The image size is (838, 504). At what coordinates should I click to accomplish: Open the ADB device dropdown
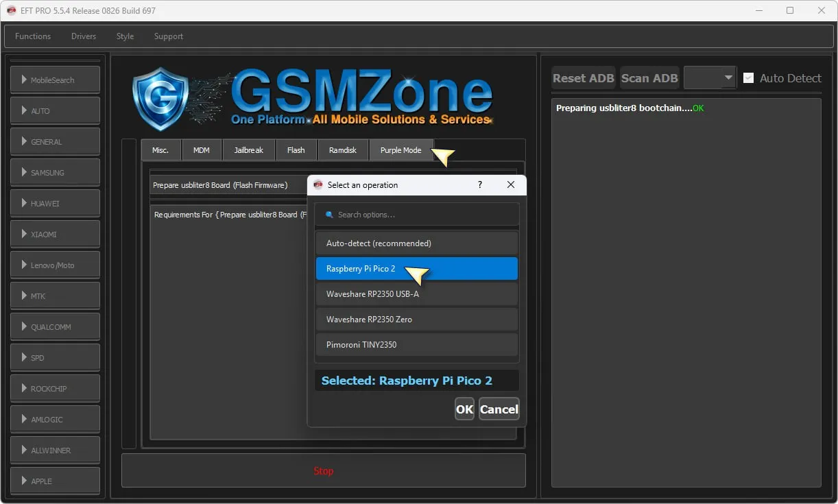pos(710,77)
